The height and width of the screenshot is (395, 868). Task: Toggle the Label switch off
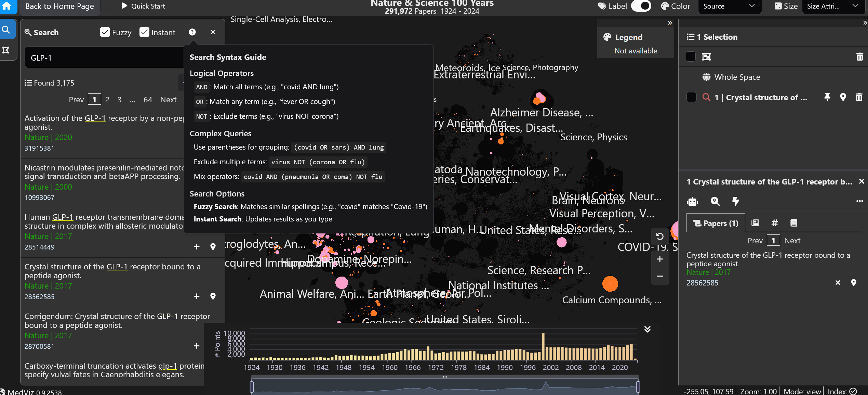(x=641, y=6)
